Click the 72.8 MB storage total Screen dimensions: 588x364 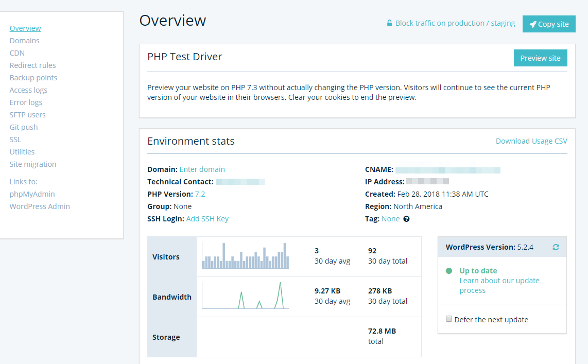tap(382, 331)
